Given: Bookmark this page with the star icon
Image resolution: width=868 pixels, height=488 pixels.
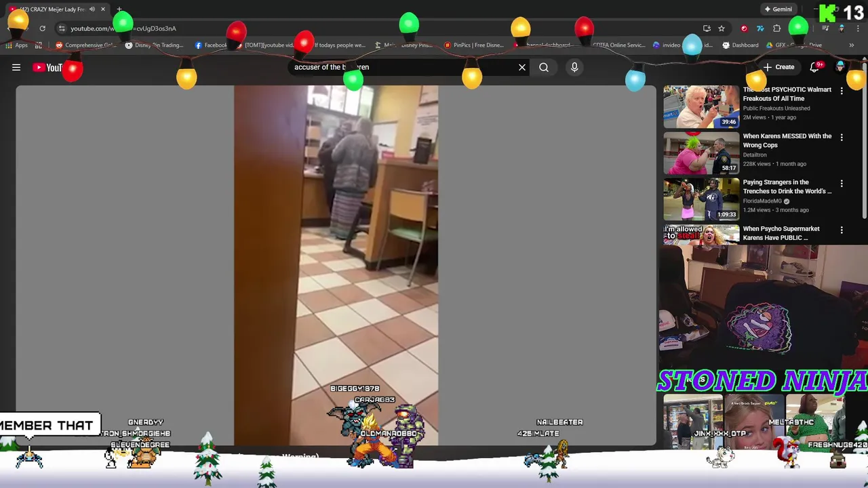Looking at the screenshot, I should [x=722, y=28].
